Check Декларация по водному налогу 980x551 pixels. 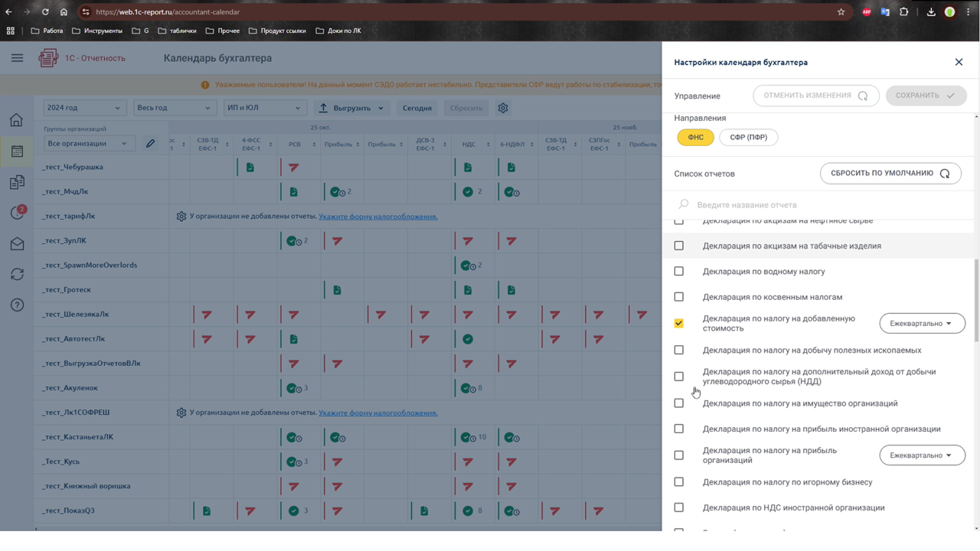(678, 271)
